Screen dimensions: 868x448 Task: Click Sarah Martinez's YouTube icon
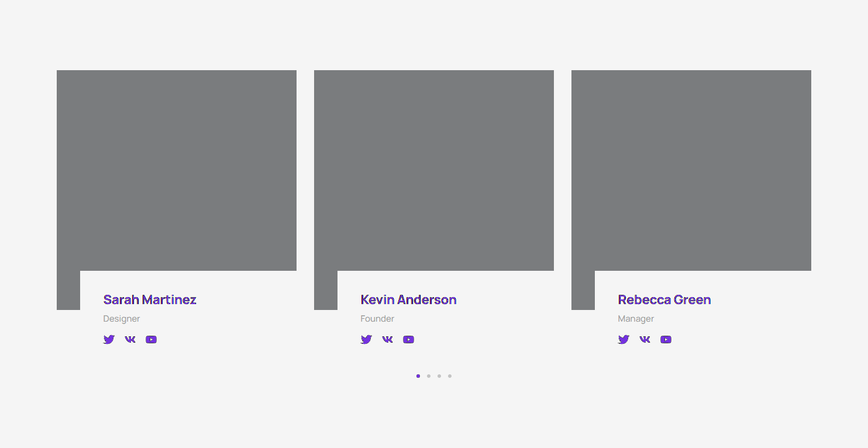click(x=151, y=339)
